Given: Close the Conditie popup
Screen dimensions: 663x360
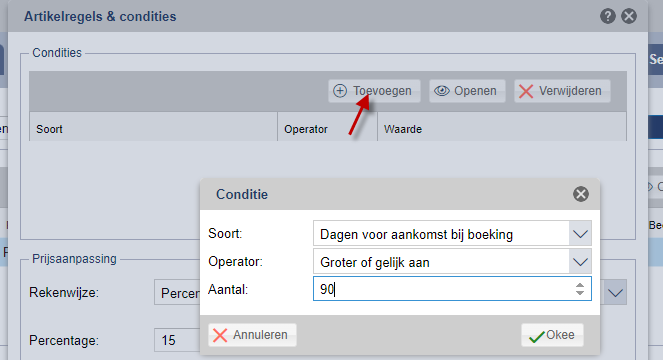Looking at the screenshot, I should (581, 194).
